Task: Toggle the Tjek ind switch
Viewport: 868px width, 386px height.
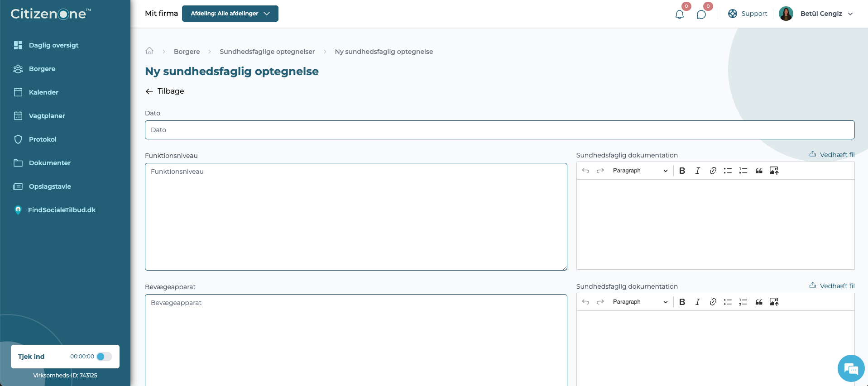Action: click(104, 357)
